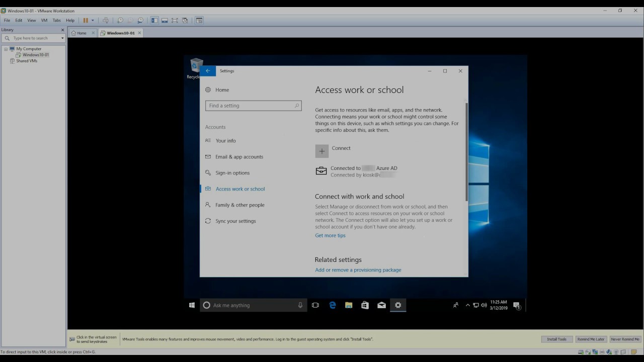Click the Cortana microphone icon
644x362 pixels.
(300, 305)
